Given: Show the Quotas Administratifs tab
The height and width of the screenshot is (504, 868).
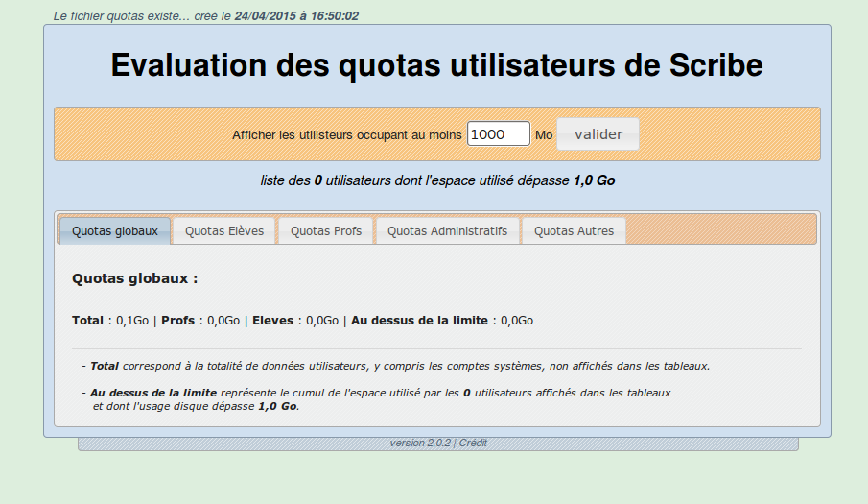Looking at the screenshot, I should (447, 231).
